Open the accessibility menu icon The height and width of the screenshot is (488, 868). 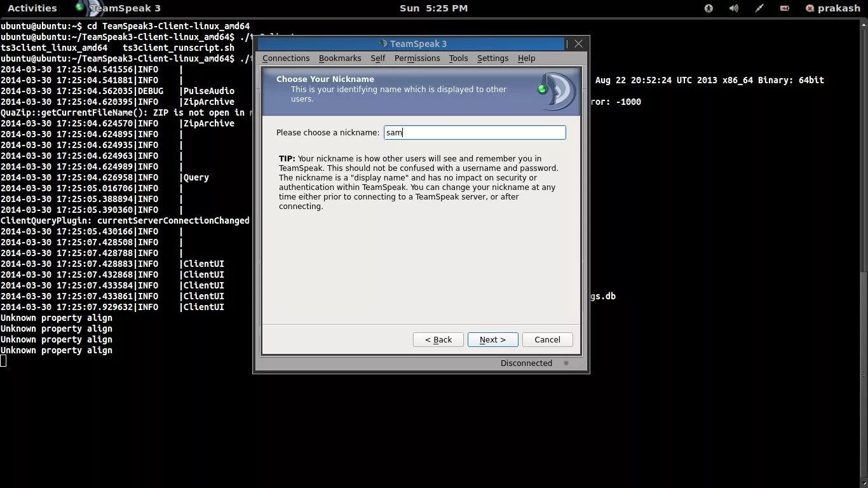pos(709,8)
